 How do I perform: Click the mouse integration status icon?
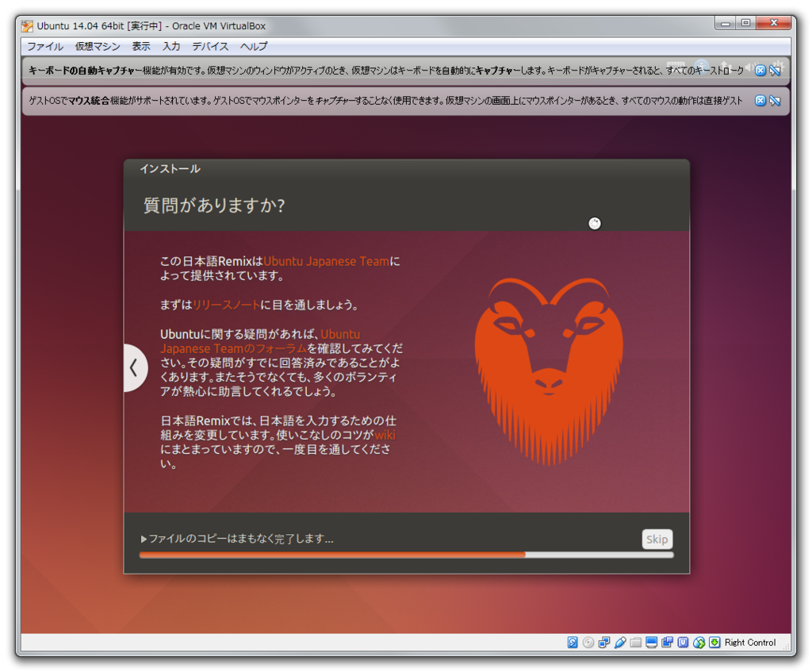(x=699, y=643)
